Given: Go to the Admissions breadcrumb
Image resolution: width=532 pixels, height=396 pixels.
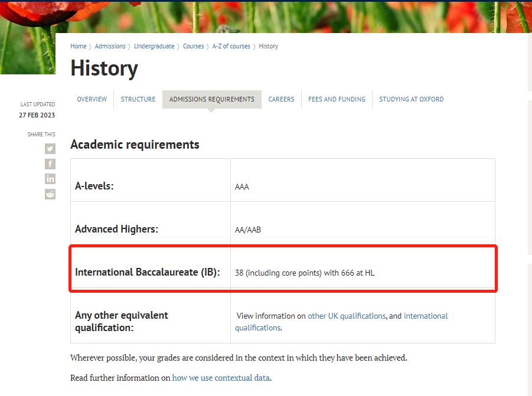Looking at the screenshot, I should click(110, 46).
